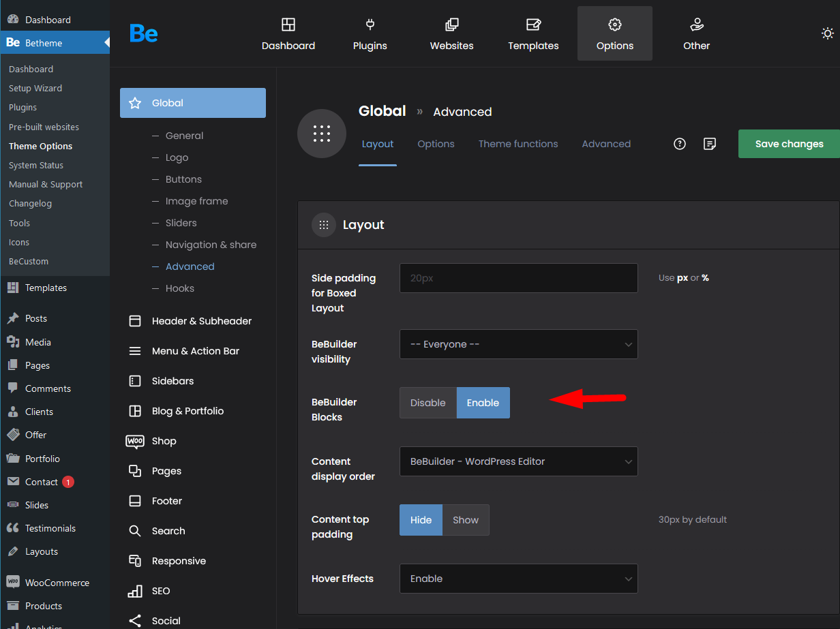Set Content top padding to Hide
Screen dimensions: 840x629
click(x=421, y=520)
